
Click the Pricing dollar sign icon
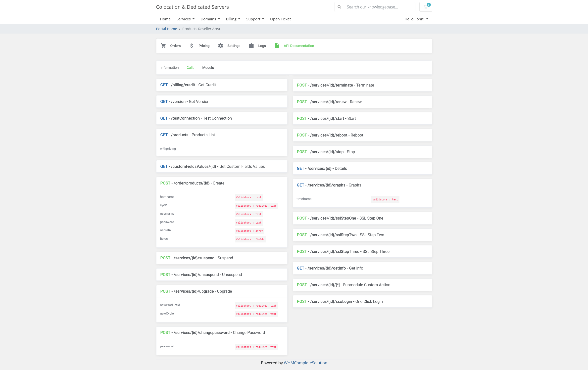(x=192, y=46)
